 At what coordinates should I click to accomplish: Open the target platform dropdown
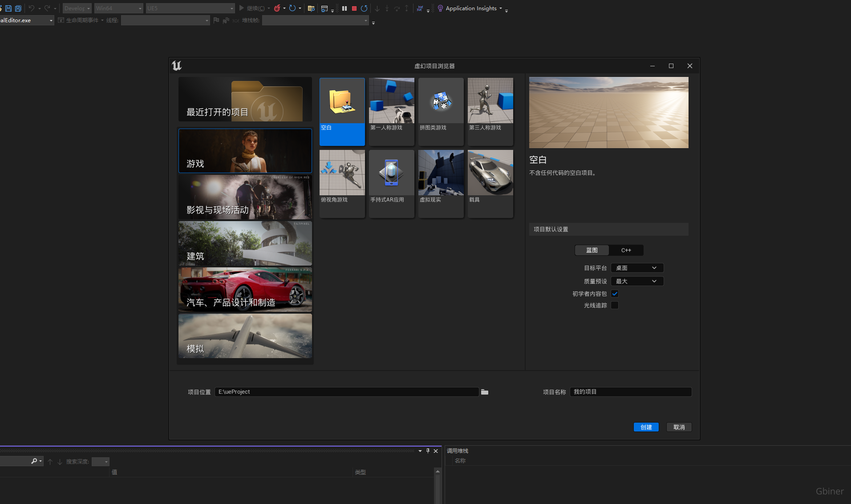point(637,268)
